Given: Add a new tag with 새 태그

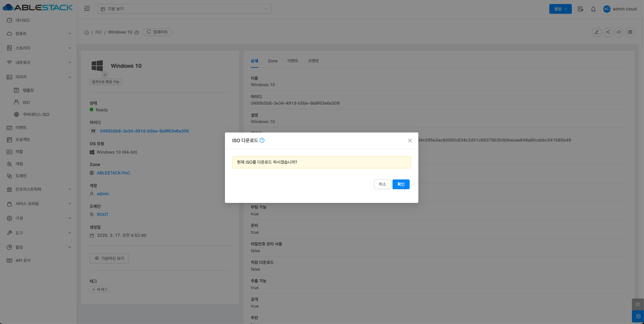Looking at the screenshot, I should click(100, 289).
